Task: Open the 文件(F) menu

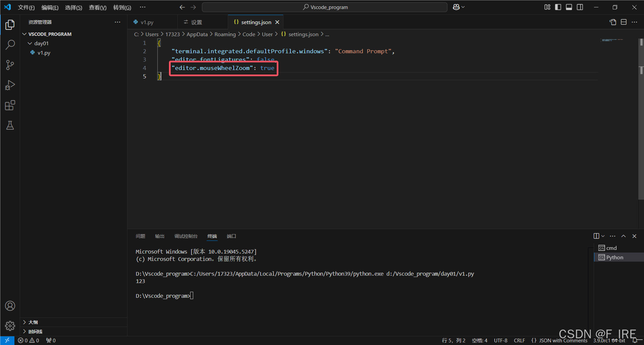Action: 26,7
